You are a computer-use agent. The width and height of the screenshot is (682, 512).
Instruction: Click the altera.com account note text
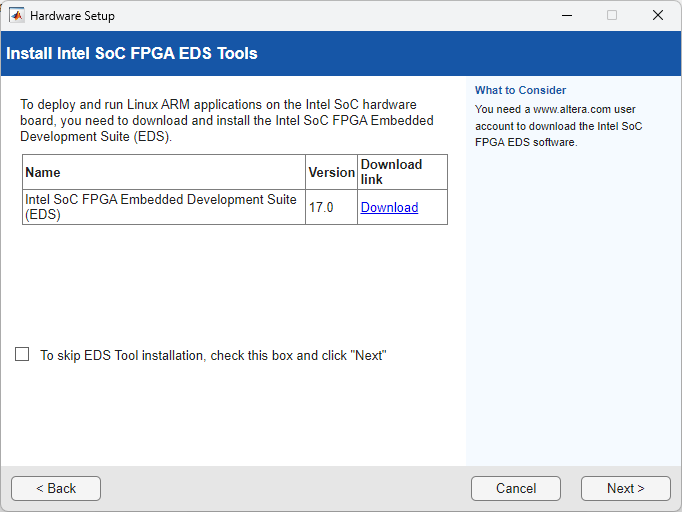pos(558,126)
